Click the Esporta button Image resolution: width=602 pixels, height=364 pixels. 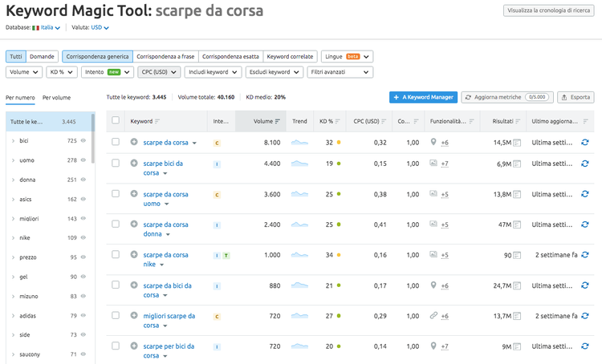(x=576, y=98)
